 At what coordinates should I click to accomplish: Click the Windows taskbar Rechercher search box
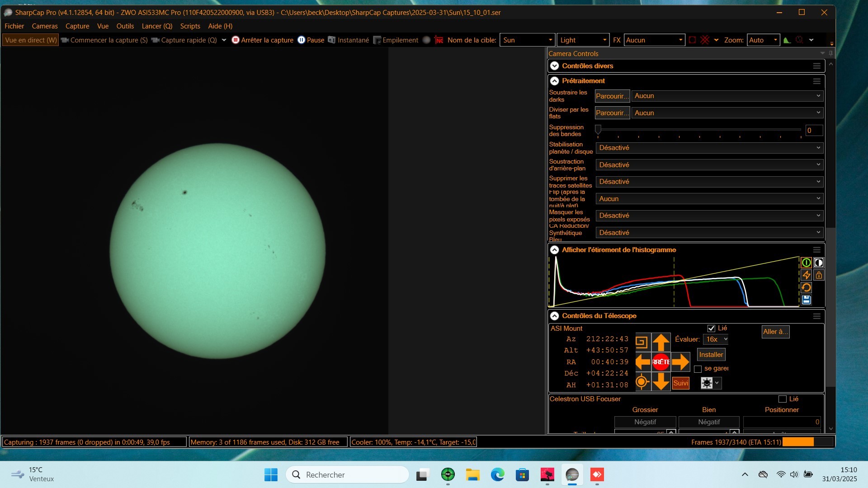point(347,474)
